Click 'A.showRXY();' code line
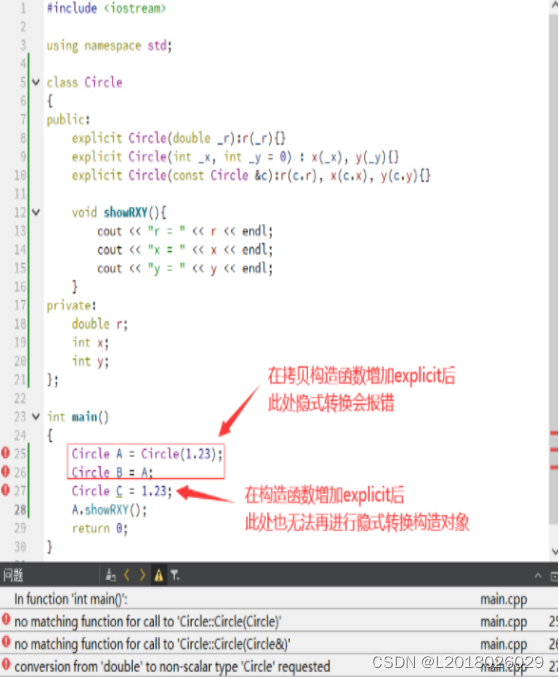Viewport: 559px width, 678px height. pyautogui.click(x=109, y=510)
